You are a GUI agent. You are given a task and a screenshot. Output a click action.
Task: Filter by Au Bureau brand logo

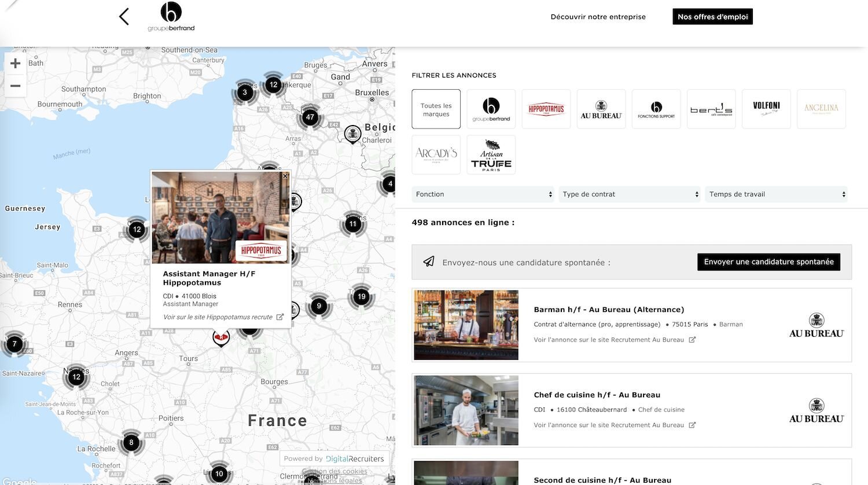pyautogui.click(x=601, y=109)
